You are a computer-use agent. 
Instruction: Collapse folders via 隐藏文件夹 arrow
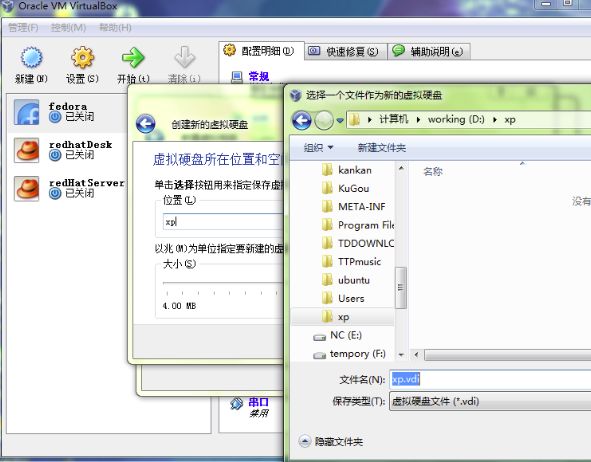pos(305,441)
